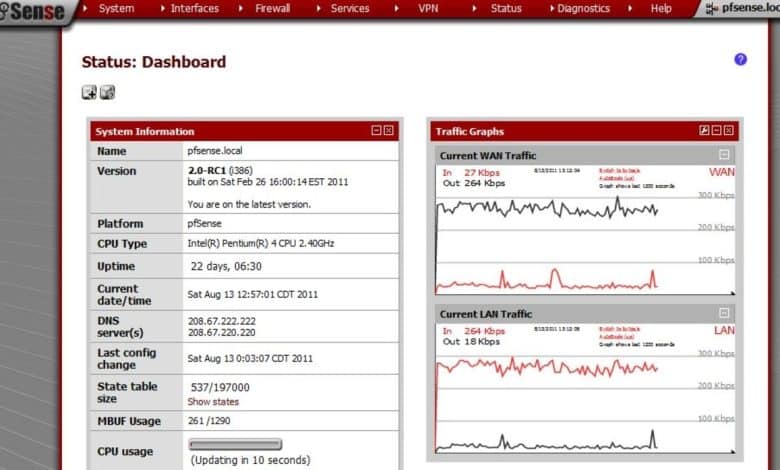Click the 'Switch to bits/bytes' link in LAN graph
The height and width of the screenshot is (470, 780).
(619, 329)
